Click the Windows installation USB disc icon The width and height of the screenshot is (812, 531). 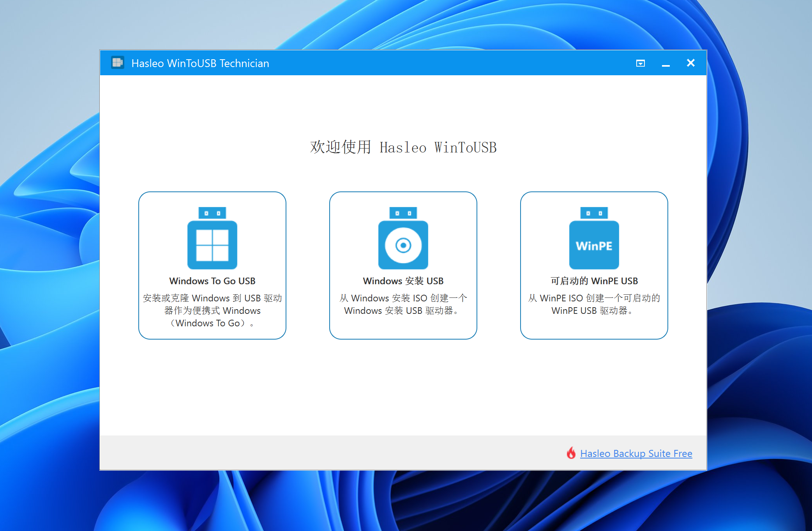click(x=403, y=238)
